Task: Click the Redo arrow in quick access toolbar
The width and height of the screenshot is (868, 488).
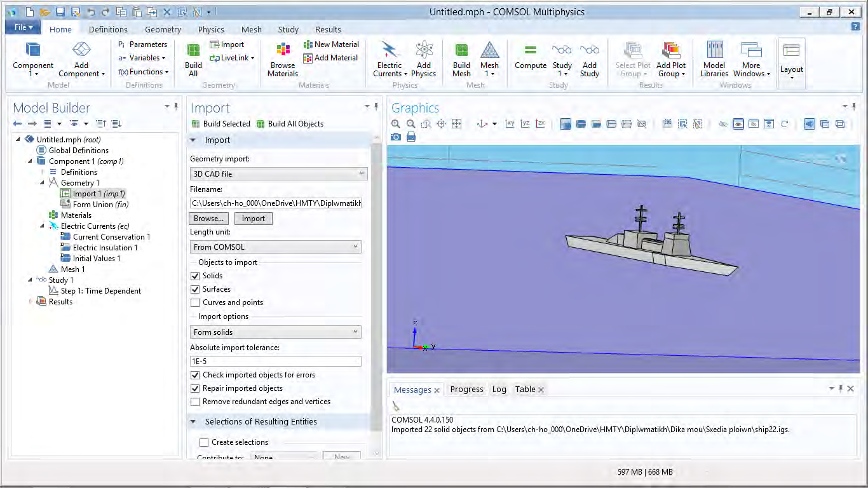Action: [106, 12]
